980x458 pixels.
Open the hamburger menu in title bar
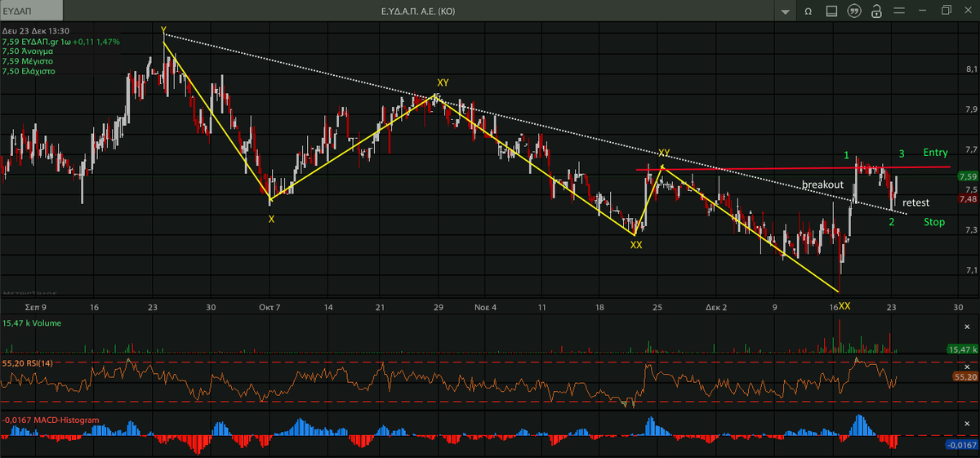900,11
